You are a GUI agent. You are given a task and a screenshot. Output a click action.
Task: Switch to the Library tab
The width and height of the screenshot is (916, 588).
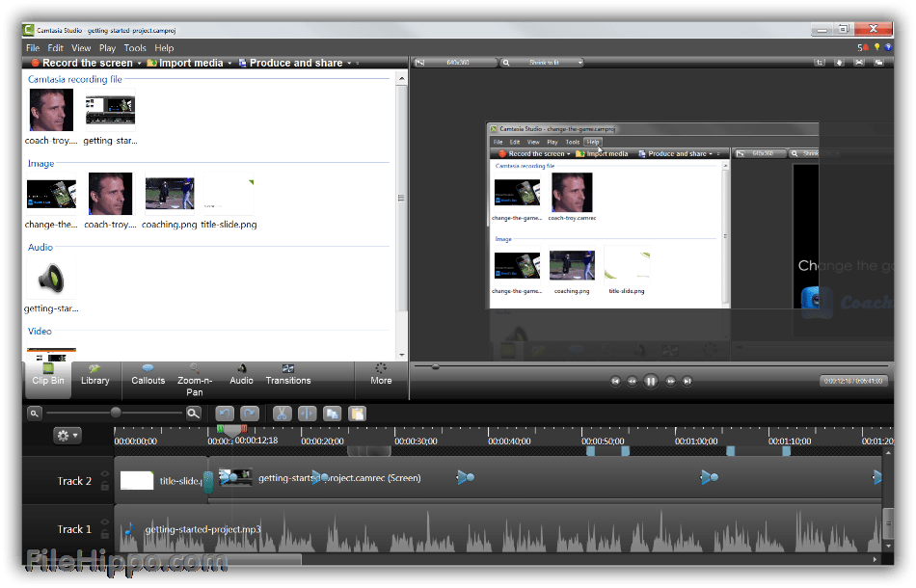pos(94,375)
